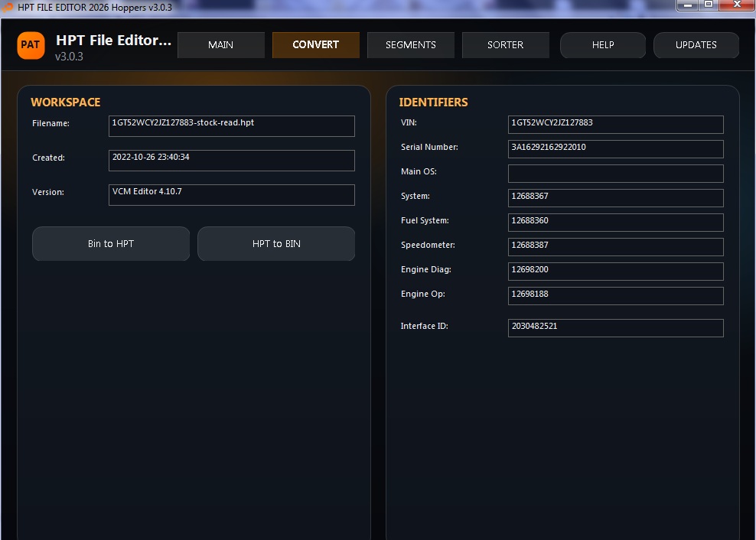Select the Fuel System field

615,223
